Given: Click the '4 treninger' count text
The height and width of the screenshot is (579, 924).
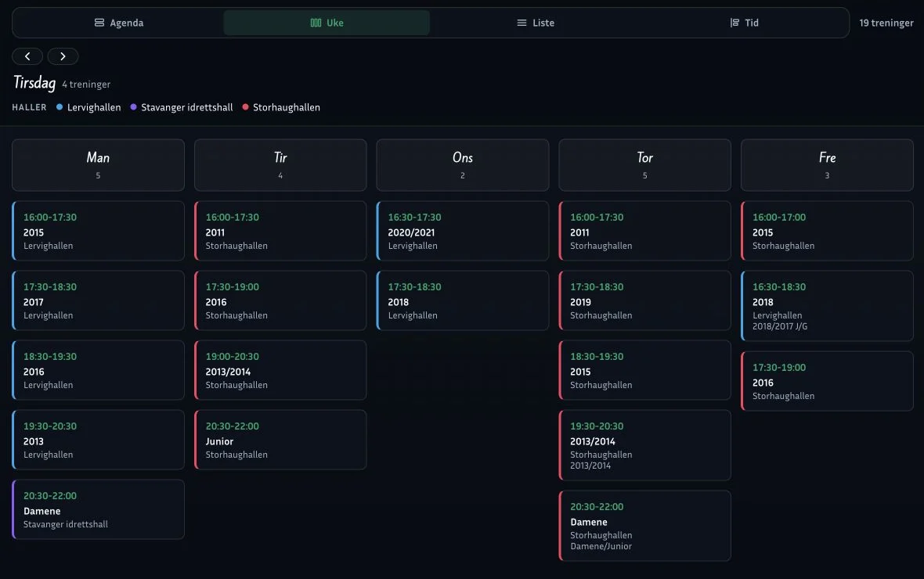Looking at the screenshot, I should (x=86, y=85).
